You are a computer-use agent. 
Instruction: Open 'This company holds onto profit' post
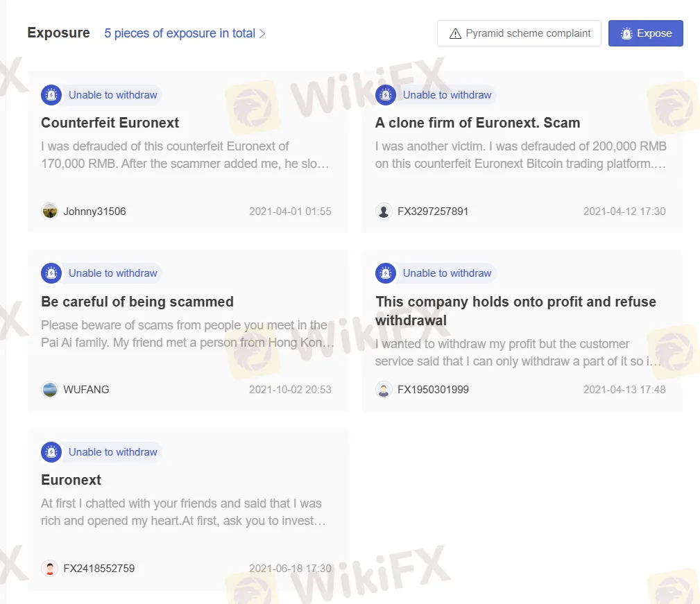tap(515, 311)
